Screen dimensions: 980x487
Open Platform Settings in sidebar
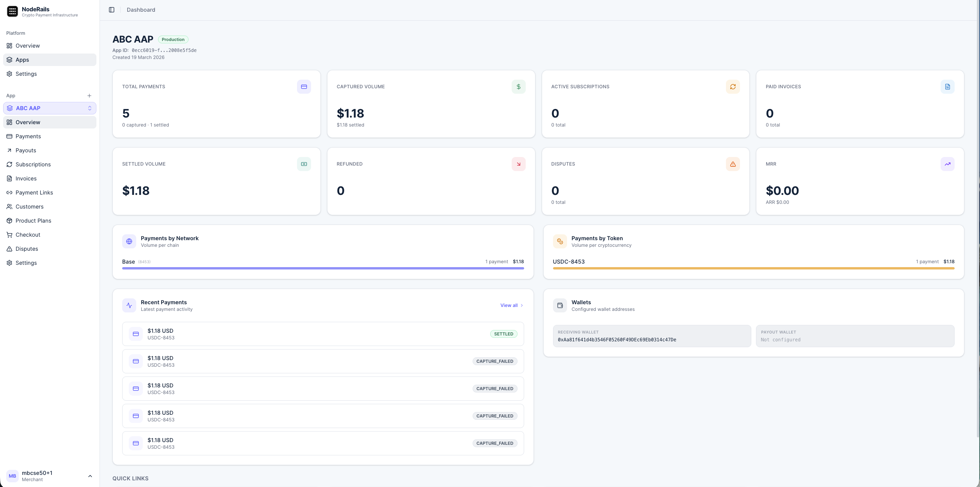pyautogui.click(x=26, y=74)
